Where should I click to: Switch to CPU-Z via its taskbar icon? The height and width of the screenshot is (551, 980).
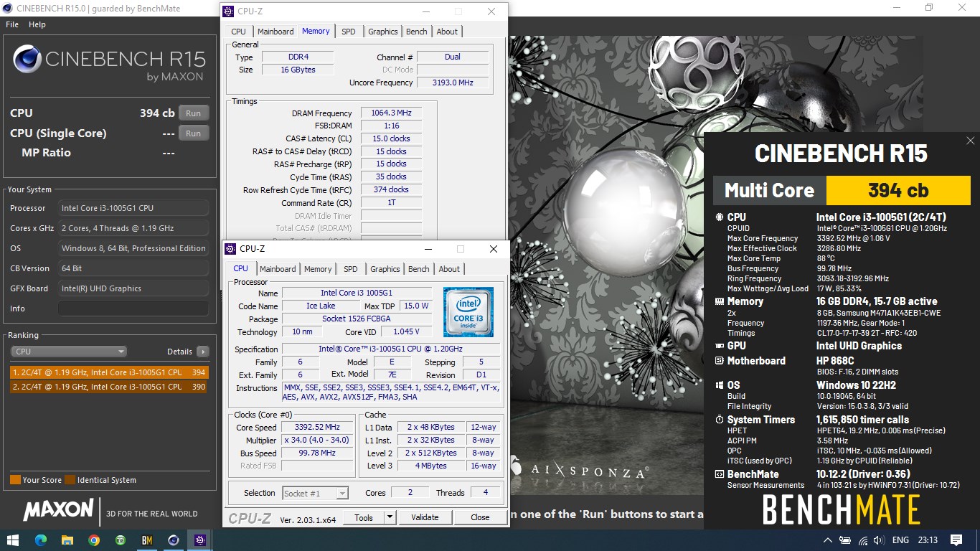tap(200, 540)
